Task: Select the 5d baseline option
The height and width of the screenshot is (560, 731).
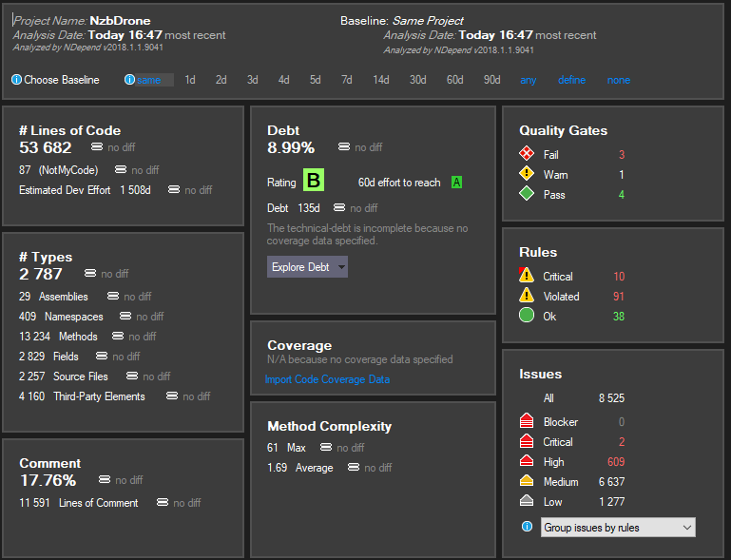Action: [316, 80]
